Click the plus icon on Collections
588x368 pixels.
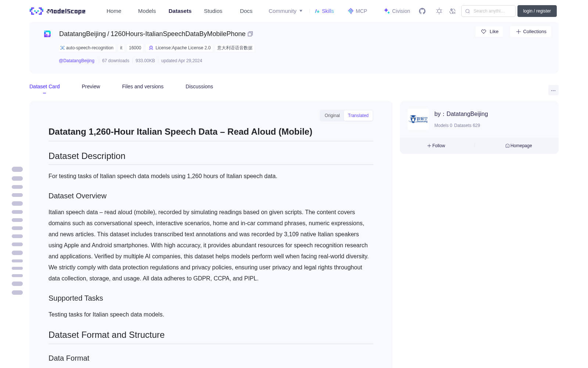[x=519, y=32]
